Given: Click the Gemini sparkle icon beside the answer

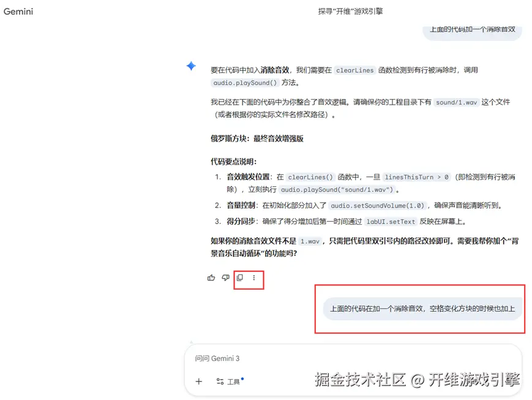Looking at the screenshot, I should click(191, 66).
